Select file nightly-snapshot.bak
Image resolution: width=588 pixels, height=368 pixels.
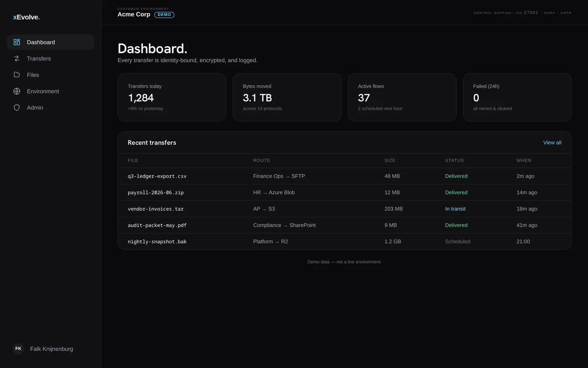[157, 242]
